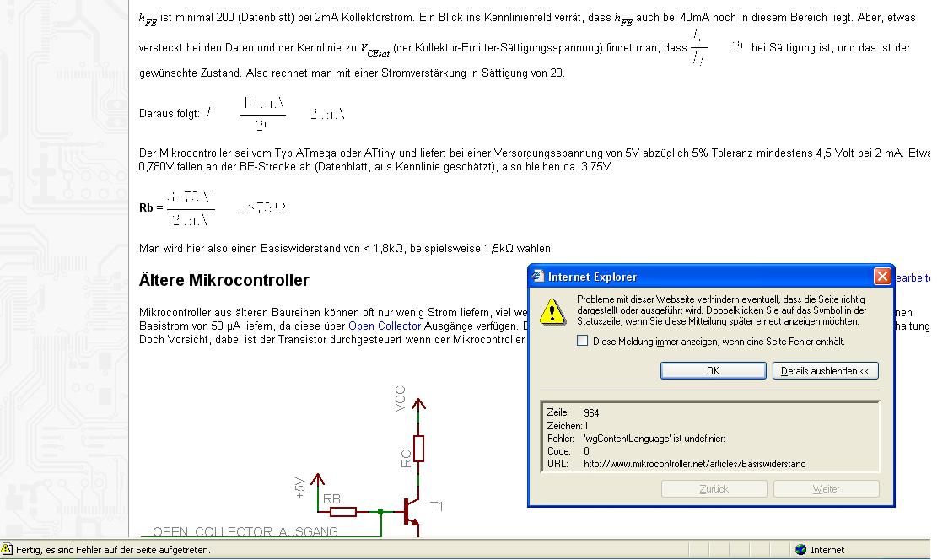Click OK in the Internet Explorer dialog
The height and width of the screenshot is (560, 948).
point(713,371)
